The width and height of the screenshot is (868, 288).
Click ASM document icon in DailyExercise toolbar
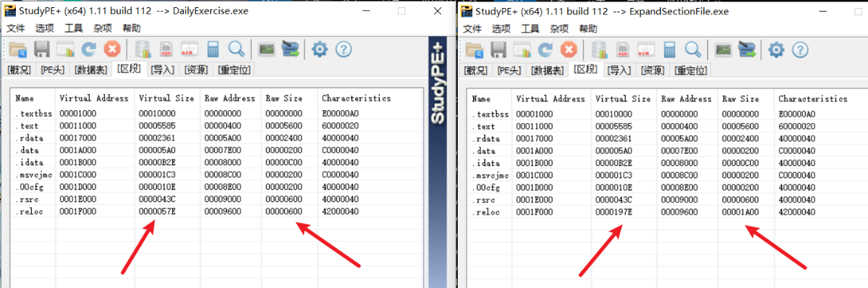pyautogui.click(x=166, y=49)
